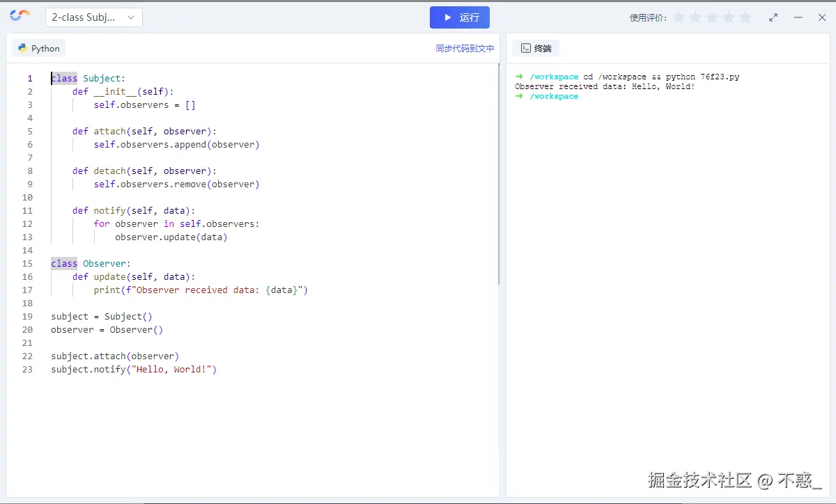This screenshot has width=836, height=504.
Task: Click 'observer.update(data)' code line
Action: point(171,237)
